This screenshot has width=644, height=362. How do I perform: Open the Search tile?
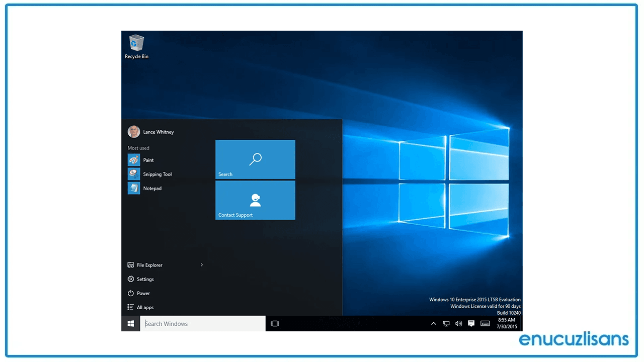click(x=255, y=159)
